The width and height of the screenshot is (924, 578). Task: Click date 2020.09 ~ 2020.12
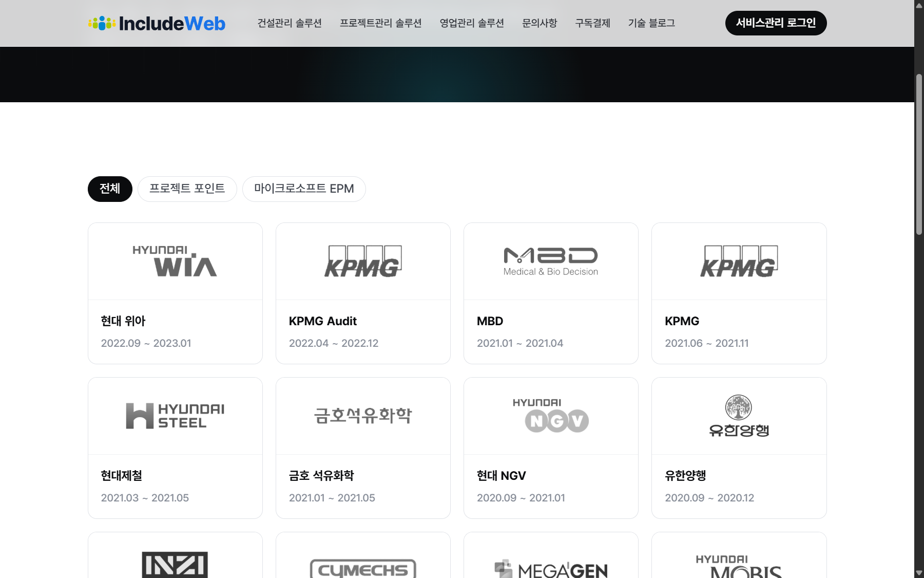(709, 498)
